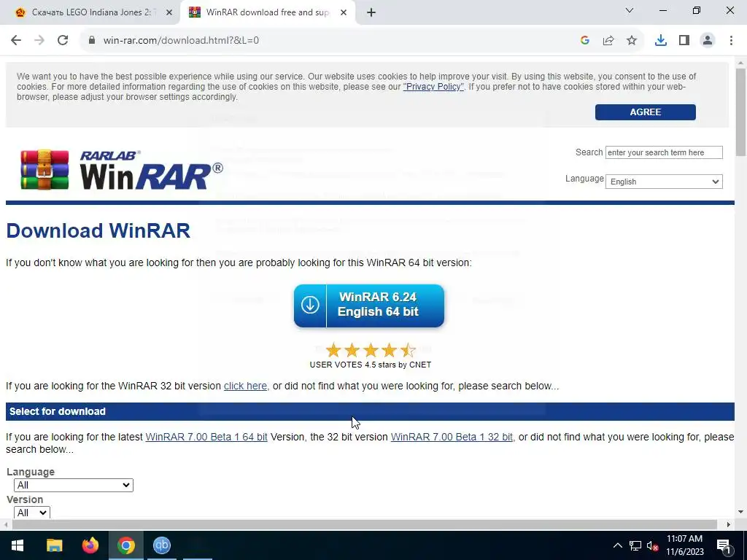Expand the download Language filter dropdown

pyautogui.click(x=74, y=485)
